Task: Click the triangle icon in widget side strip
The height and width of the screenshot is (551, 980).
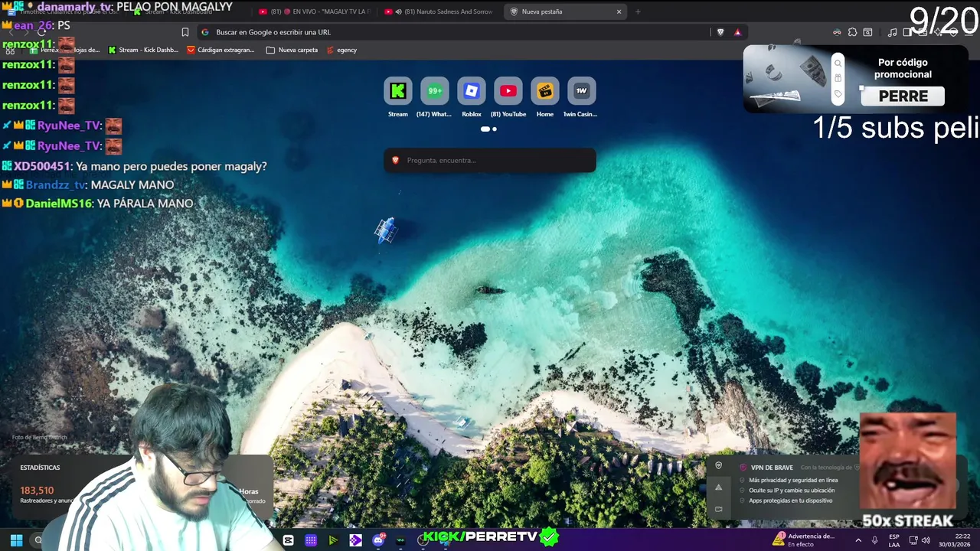Action: coord(718,487)
